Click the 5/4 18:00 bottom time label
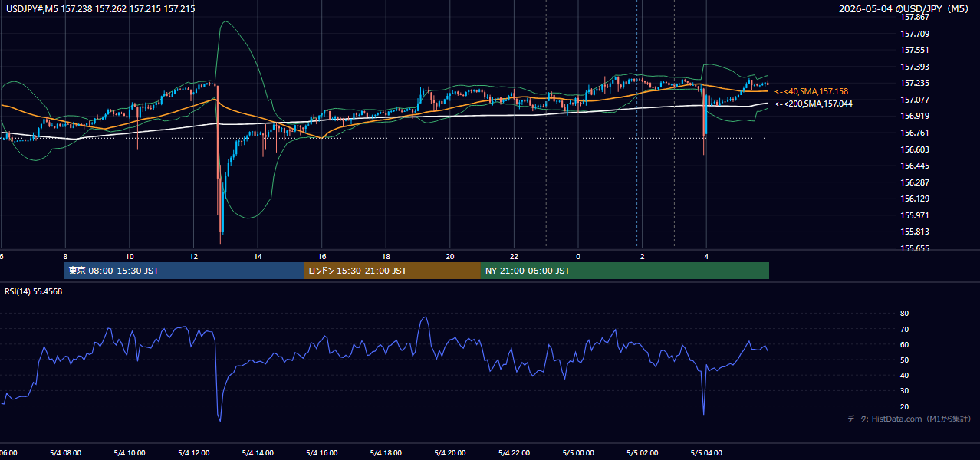980x460 pixels. (x=386, y=453)
